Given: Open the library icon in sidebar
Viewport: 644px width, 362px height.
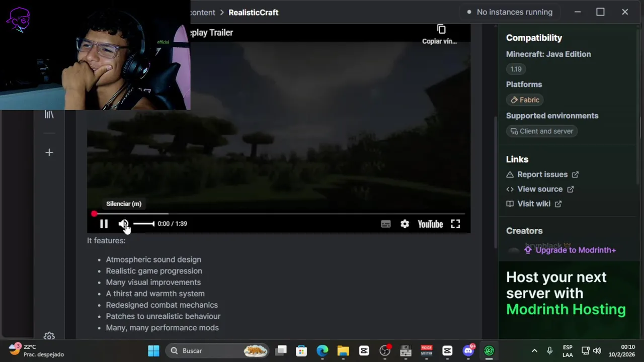Looking at the screenshot, I should [x=49, y=115].
